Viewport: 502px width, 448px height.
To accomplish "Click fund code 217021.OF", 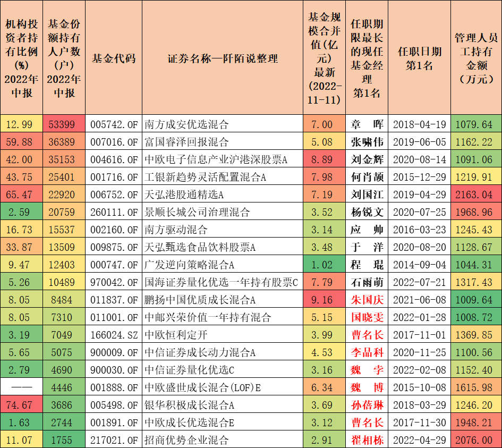I will click(113, 438).
